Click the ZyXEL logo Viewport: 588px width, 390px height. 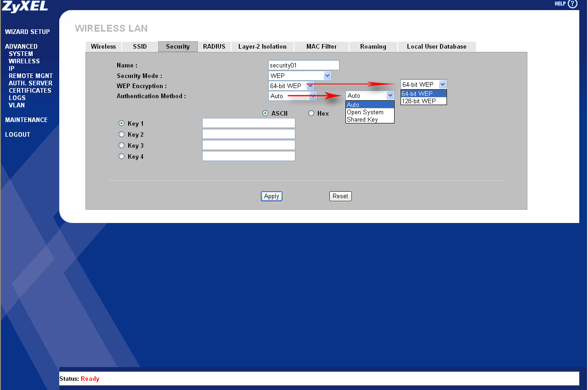(25, 6)
